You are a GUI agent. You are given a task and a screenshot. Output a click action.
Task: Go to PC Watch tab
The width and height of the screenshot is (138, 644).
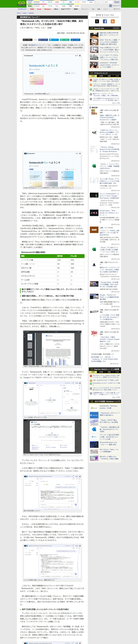(x=43, y=2)
